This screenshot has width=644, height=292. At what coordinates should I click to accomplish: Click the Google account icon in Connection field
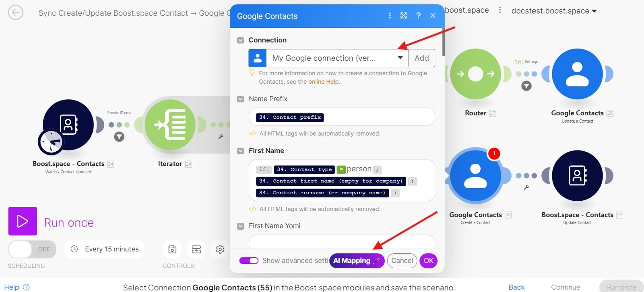tap(258, 58)
